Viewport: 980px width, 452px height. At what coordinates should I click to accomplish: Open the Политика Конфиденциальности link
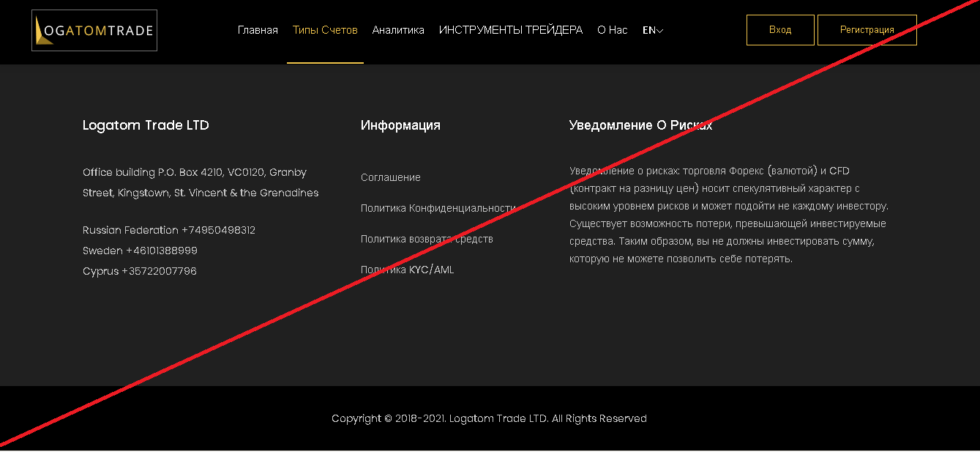(438, 208)
